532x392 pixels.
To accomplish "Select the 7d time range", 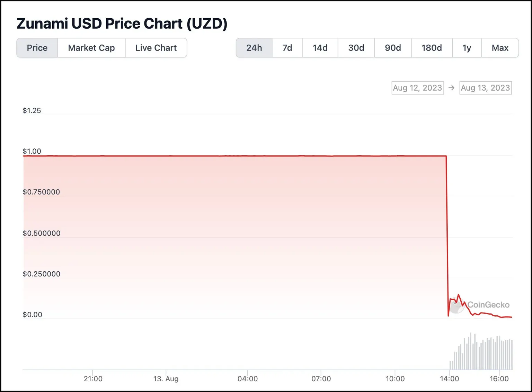I will tap(287, 48).
